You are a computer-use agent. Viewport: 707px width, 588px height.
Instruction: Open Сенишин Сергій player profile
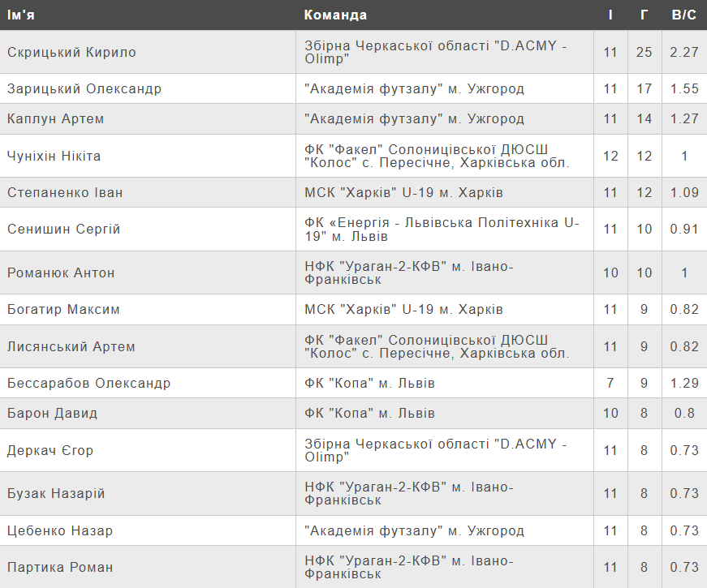[63, 230]
